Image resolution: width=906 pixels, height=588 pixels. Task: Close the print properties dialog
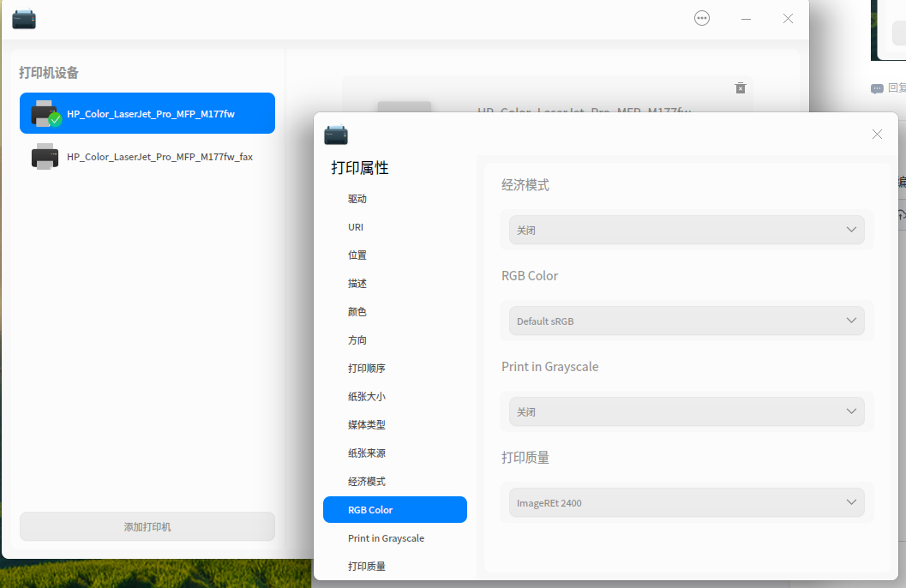tap(877, 134)
